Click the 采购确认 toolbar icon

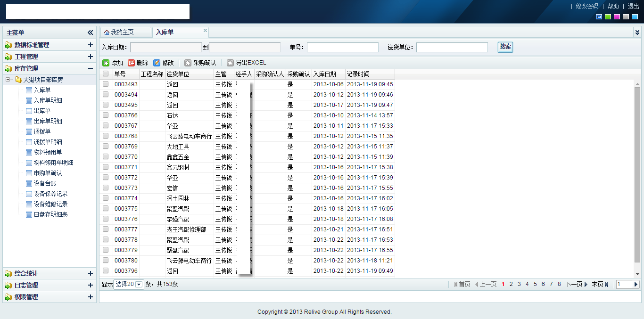pyautogui.click(x=188, y=63)
